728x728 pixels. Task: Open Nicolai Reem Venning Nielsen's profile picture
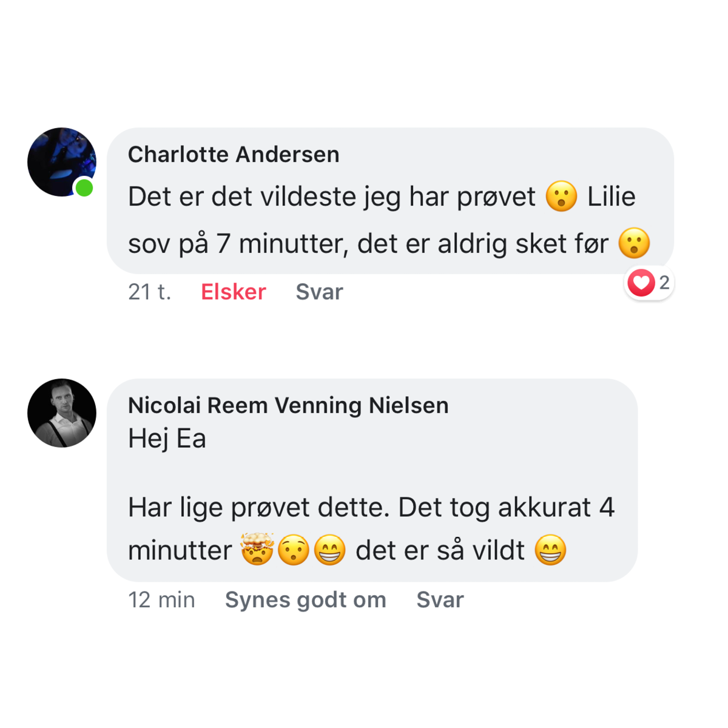(62, 413)
